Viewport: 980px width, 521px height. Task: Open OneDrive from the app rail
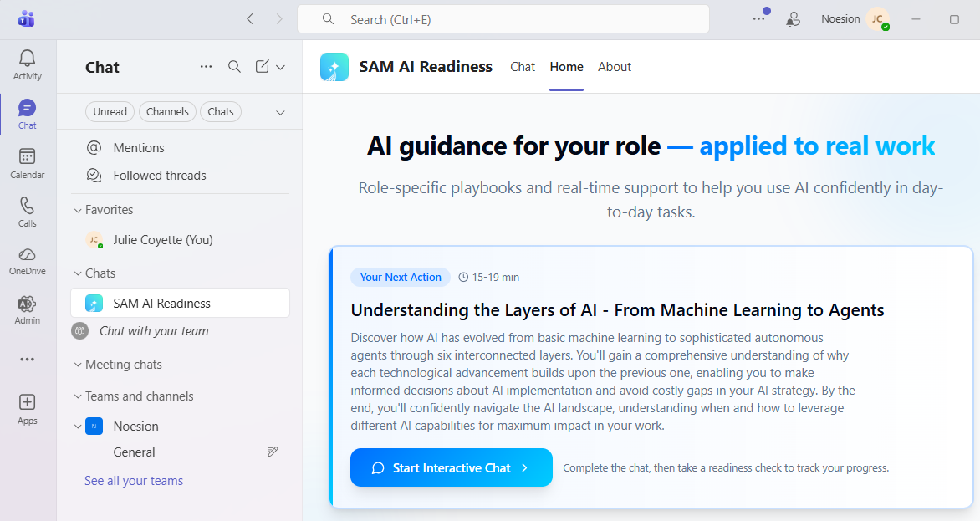tap(28, 254)
